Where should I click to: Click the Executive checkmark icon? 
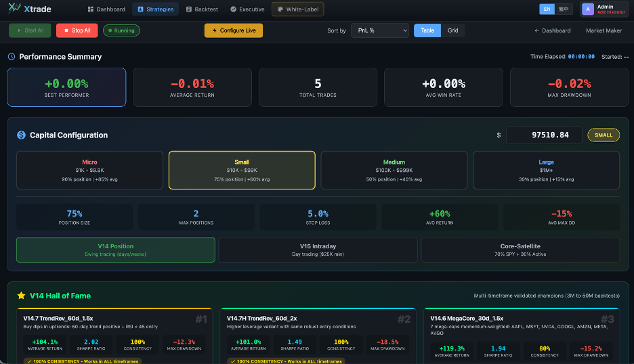coord(233,9)
